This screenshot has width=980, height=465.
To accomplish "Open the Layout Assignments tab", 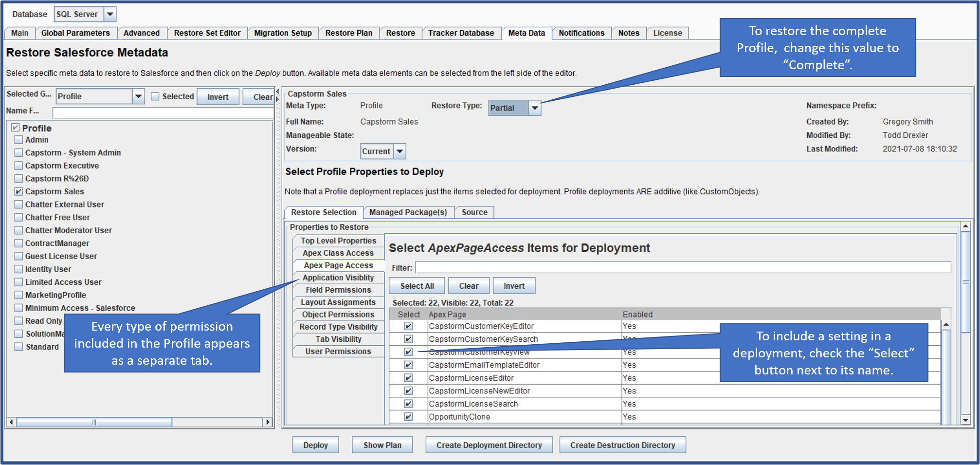I will pyautogui.click(x=338, y=302).
